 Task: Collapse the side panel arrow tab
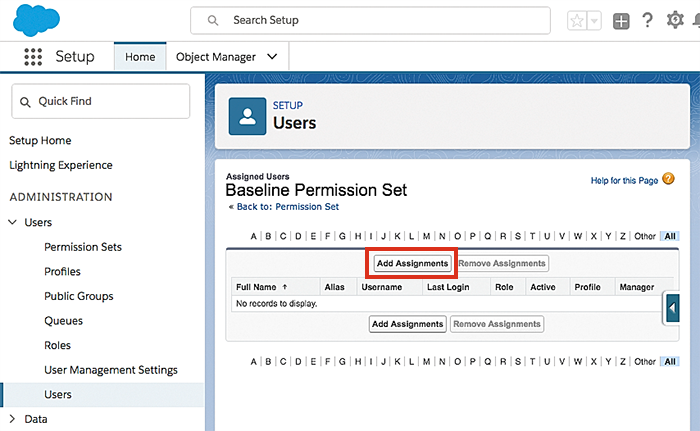click(672, 308)
